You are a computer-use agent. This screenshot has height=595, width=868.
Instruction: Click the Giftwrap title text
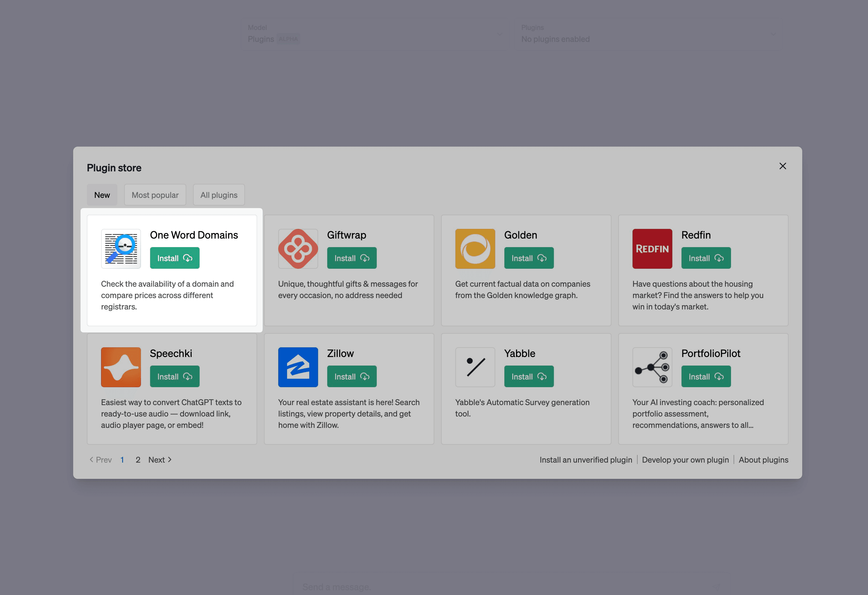click(347, 235)
